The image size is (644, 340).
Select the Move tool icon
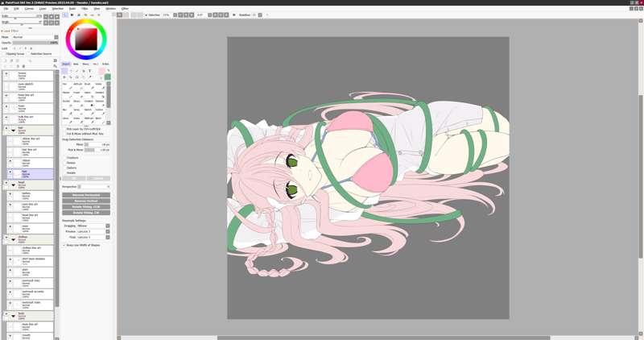[64, 77]
